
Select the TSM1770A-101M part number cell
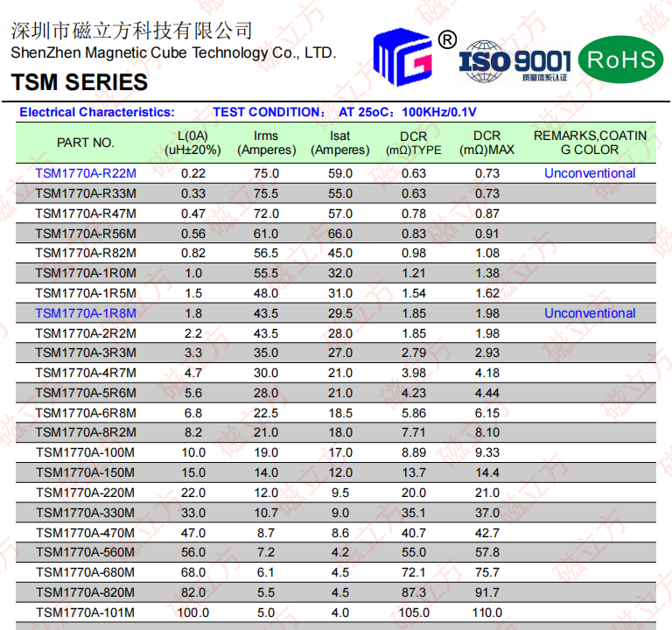point(86,612)
